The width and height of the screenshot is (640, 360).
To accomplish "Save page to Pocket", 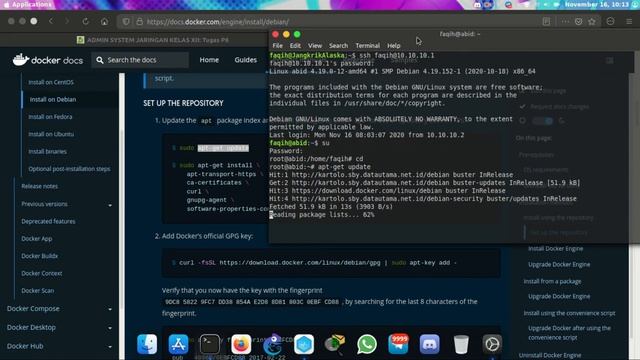I will (x=578, y=22).
